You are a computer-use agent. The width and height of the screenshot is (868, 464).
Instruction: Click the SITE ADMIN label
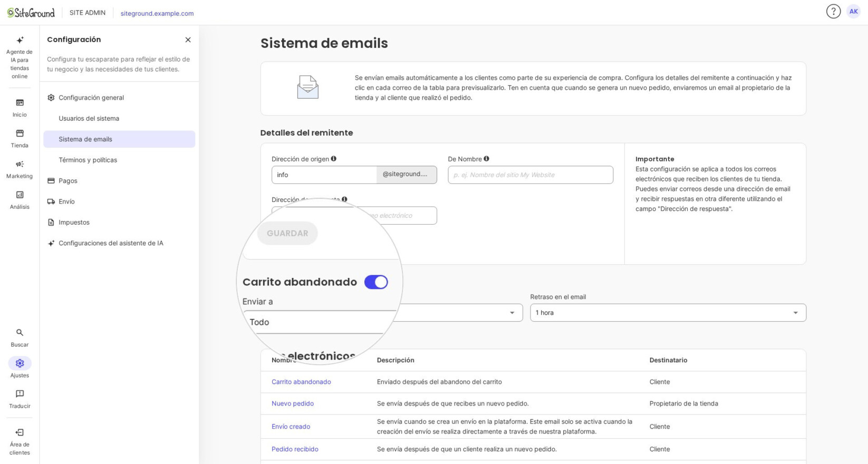(88, 13)
